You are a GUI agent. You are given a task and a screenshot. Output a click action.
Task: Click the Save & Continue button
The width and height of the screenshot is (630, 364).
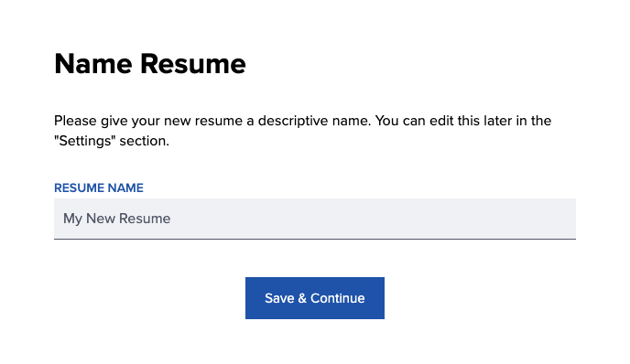click(315, 298)
